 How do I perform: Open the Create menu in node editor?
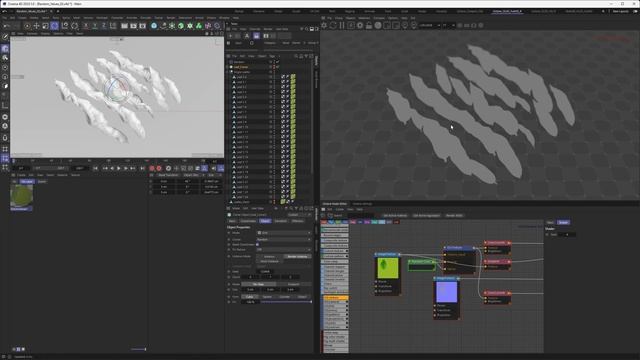tap(340, 209)
